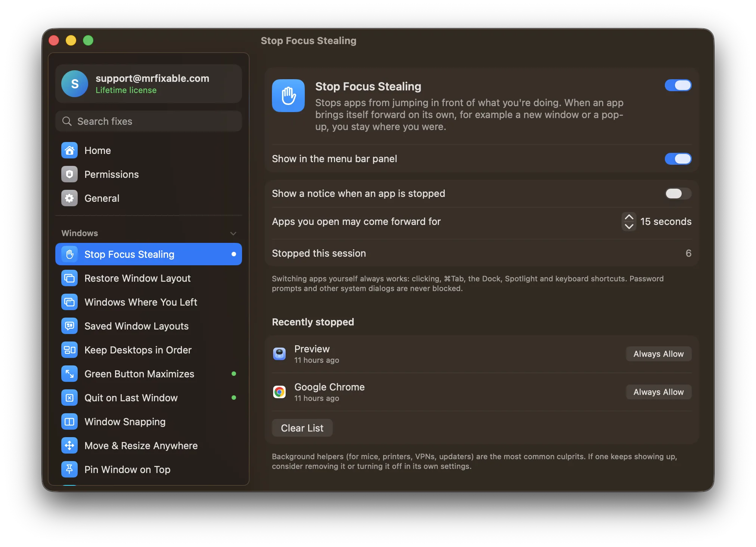Click the General gear icon
This screenshot has width=756, height=547.
(x=69, y=198)
